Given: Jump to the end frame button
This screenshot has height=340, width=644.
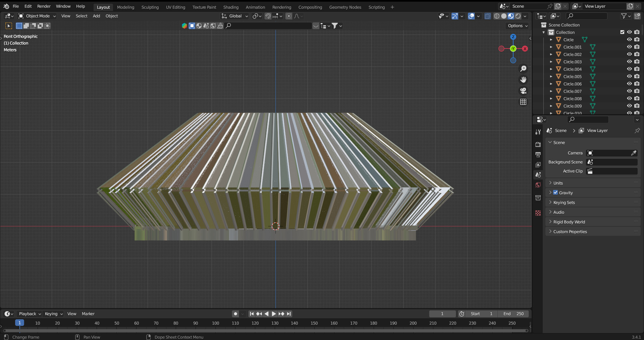Looking at the screenshot, I should click(289, 314).
